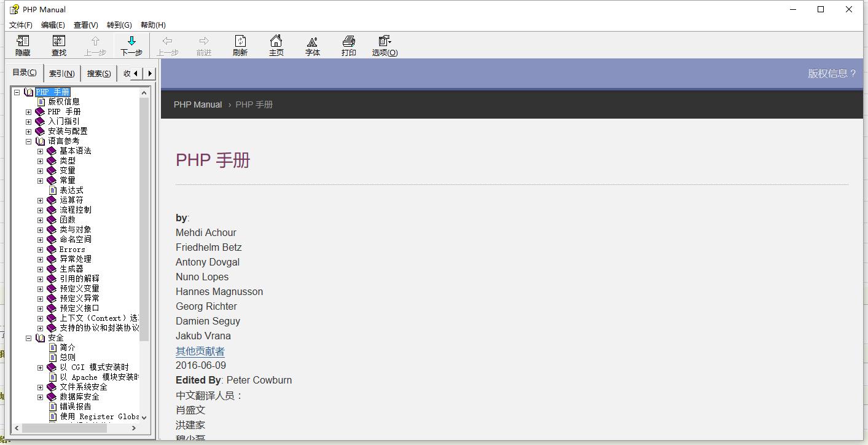Collapse the 安全 tree node
This screenshot has height=445, width=868.
28,338
